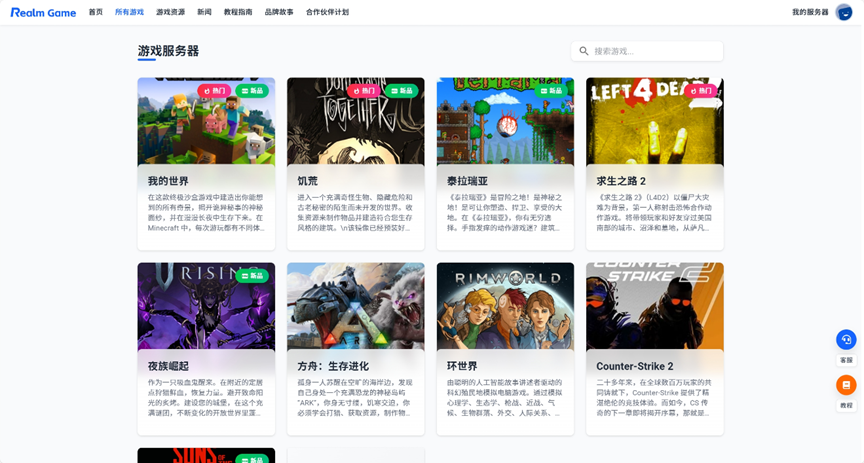The image size is (864, 463).
Task: Click the 热门 badge on 饥荒 card
Action: coord(364,90)
